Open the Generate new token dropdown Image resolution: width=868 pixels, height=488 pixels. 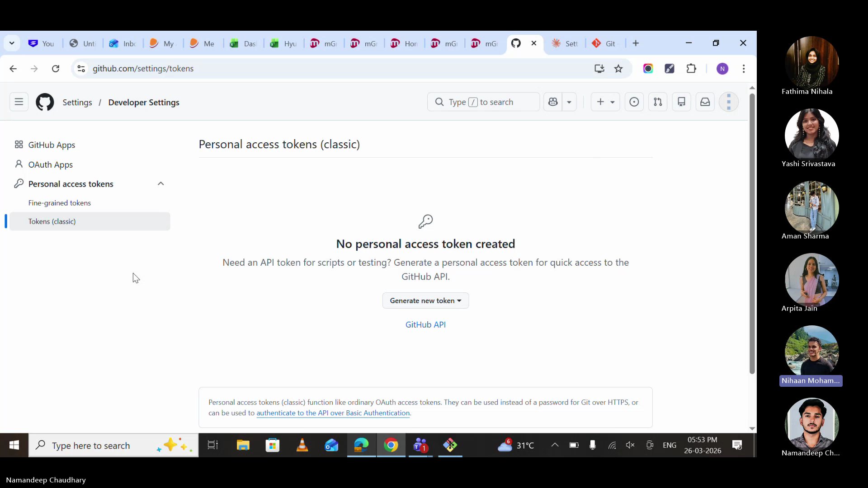point(425,300)
